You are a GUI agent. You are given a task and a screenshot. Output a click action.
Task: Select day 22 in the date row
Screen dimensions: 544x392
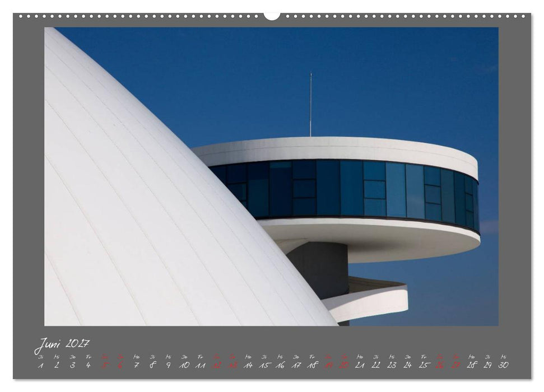click(x=376, y=365)
